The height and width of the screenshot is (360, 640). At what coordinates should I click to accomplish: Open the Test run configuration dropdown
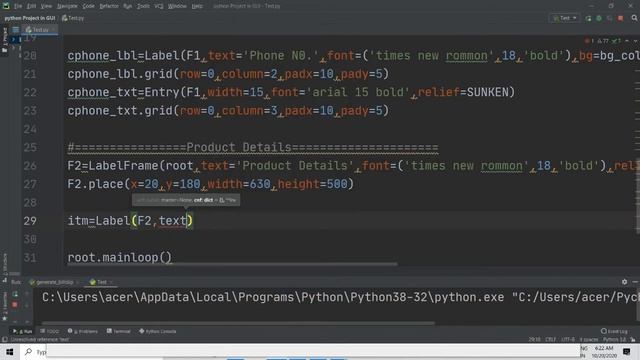click(x=564, y=18)
